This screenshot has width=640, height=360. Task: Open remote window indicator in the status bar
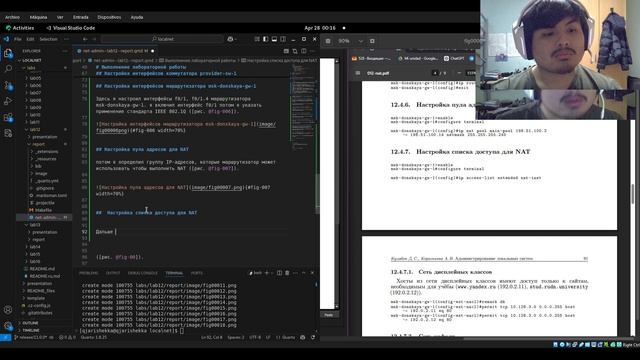click(5, 338)
